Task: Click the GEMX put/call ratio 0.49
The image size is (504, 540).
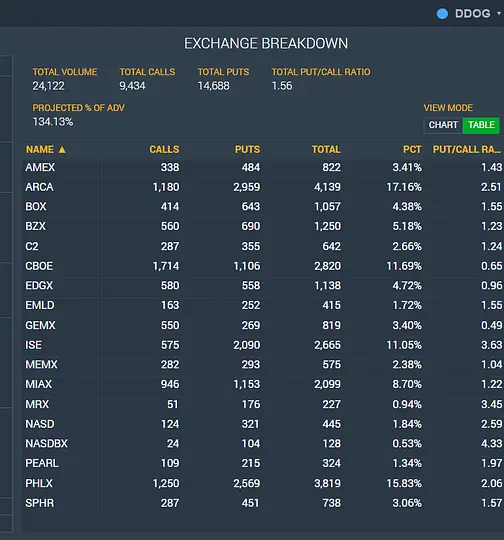Action: (492, 325)
